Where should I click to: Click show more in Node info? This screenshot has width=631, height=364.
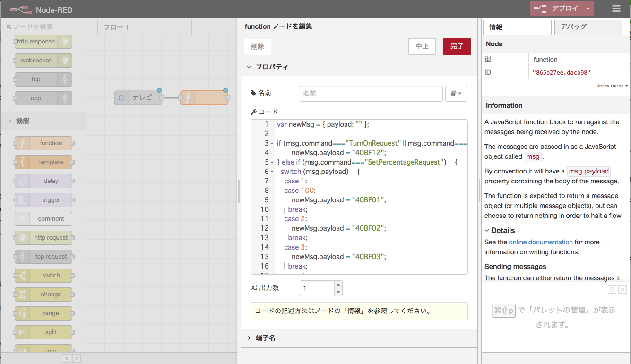pyautogui.click(x=612, y=86)
